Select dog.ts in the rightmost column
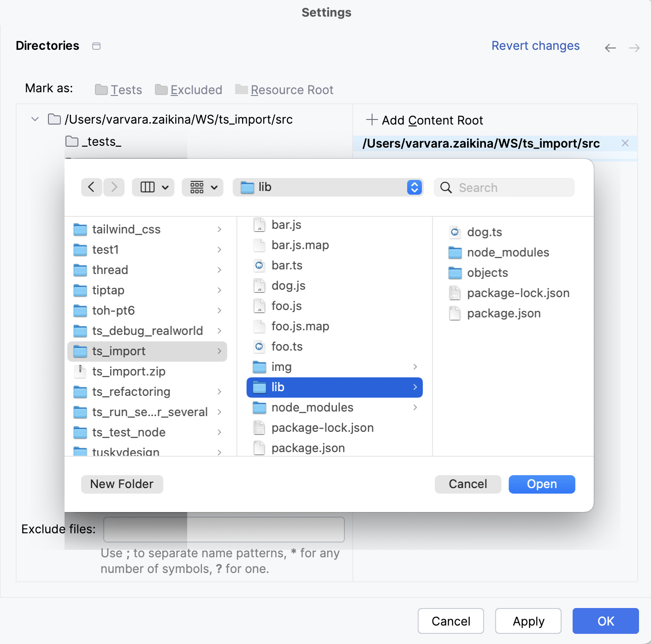651x644 pixels. tap(484, 232)
